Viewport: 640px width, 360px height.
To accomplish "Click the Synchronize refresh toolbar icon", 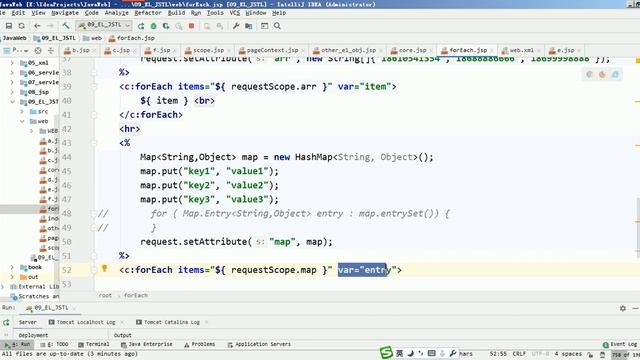I will coord(22,26).
